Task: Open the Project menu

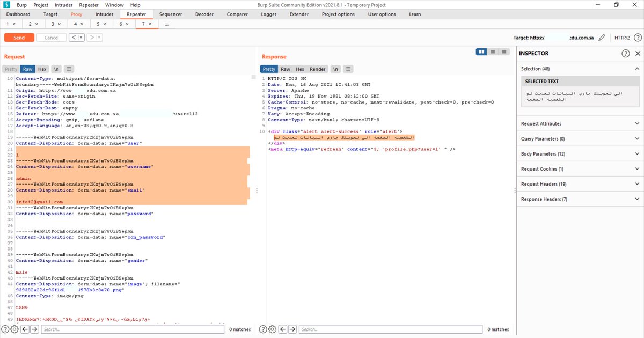Action: tap(41, 5)
